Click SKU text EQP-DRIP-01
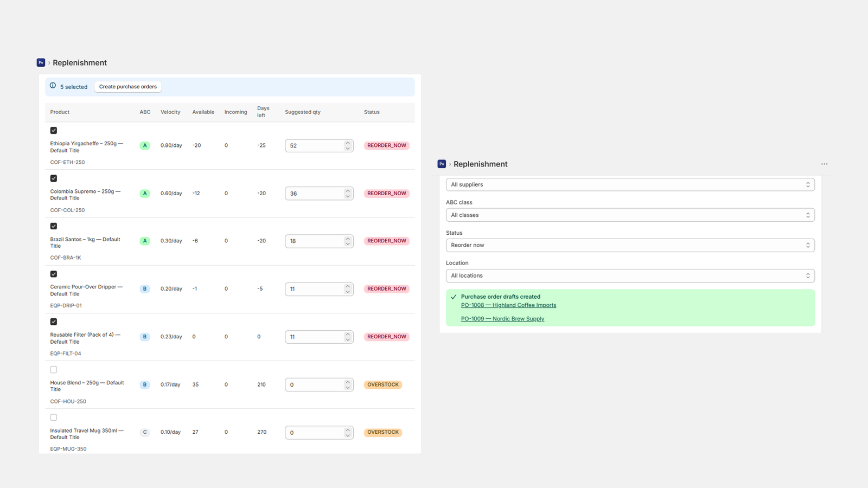 coord(66,306)
